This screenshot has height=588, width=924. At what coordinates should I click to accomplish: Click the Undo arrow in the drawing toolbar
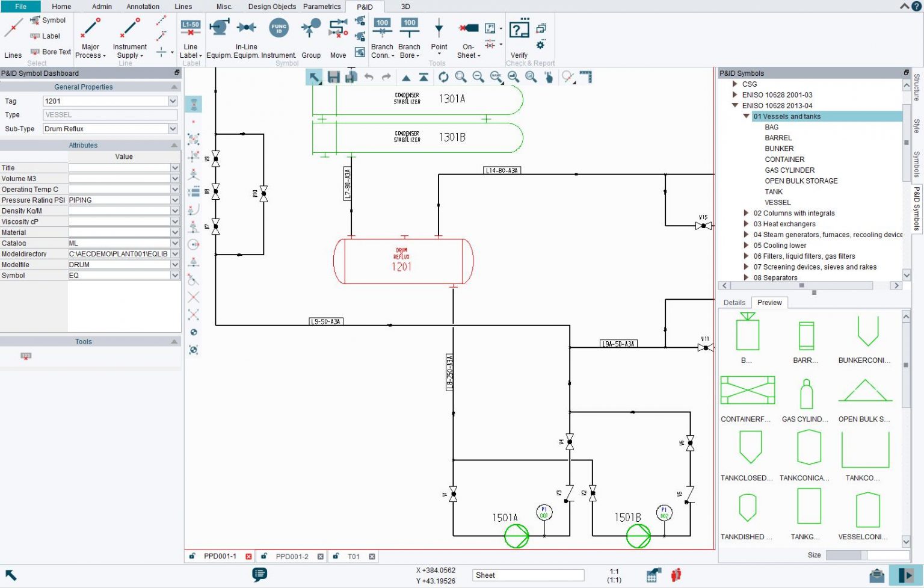[369, 77]
